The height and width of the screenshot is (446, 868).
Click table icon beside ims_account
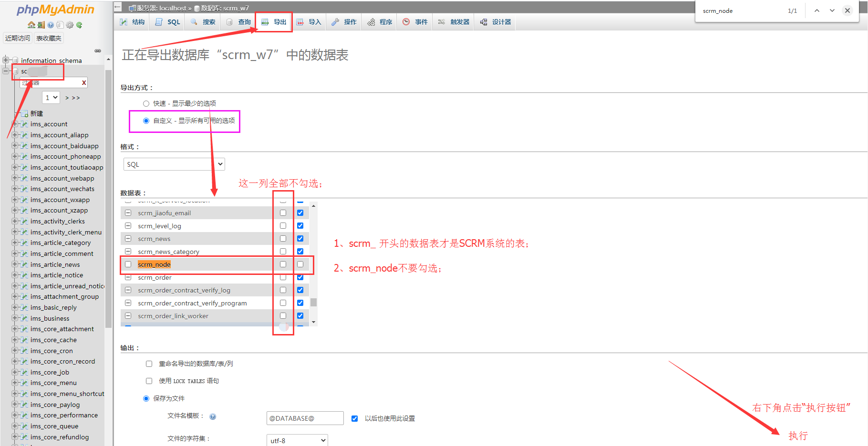click(24, 124)
